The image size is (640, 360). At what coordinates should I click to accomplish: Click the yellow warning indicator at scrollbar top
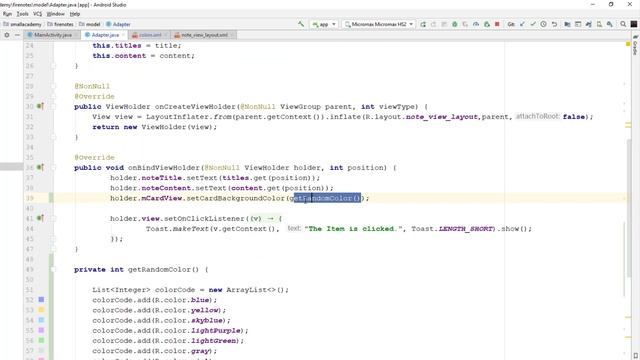(x=628, y=44)
